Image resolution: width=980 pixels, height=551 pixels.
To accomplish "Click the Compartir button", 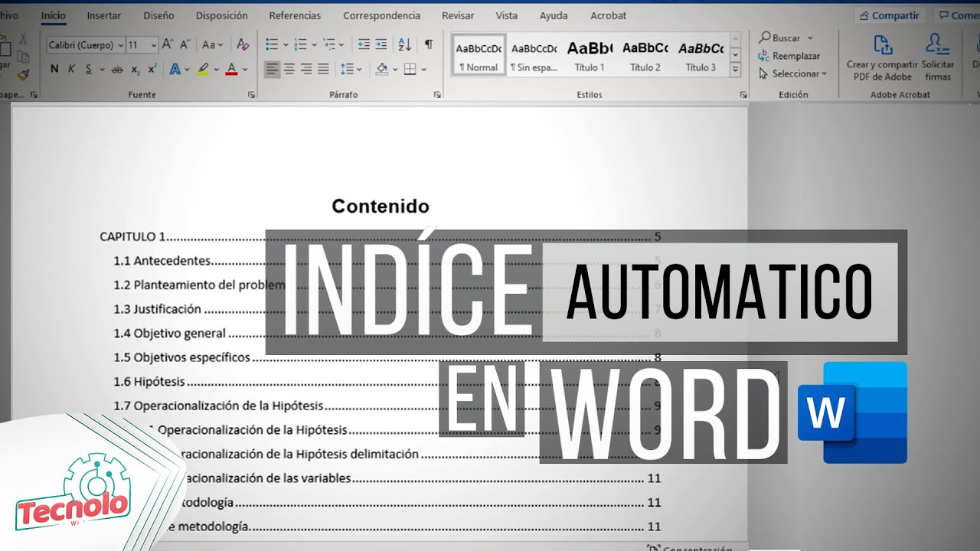I will tap(889, 15).
